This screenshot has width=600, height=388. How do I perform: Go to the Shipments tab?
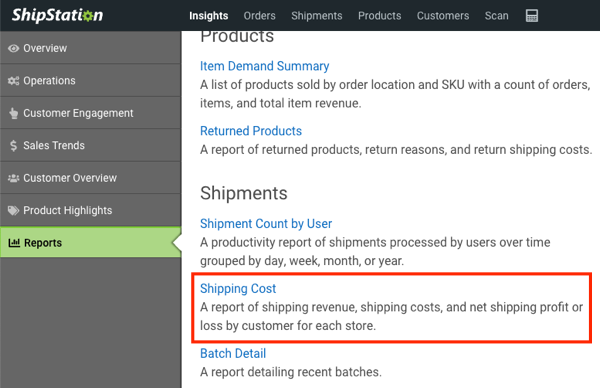pyautogui.click(x=316, y=16)
